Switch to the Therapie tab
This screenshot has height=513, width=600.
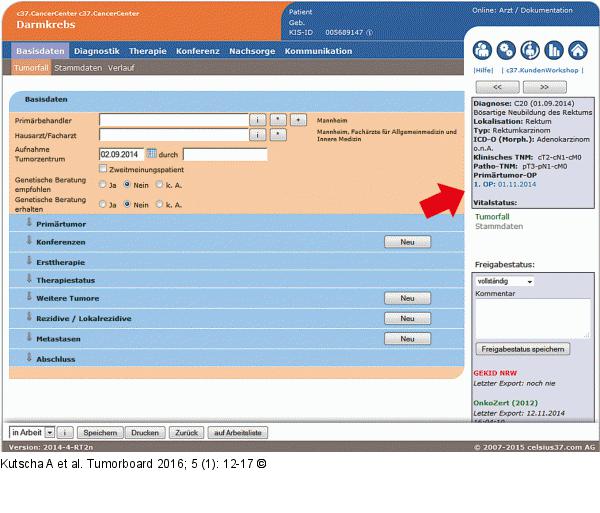point(148,51)
